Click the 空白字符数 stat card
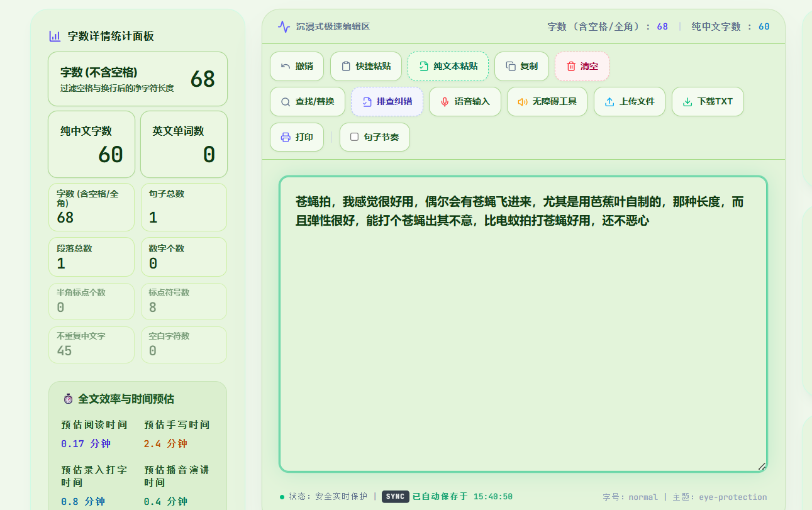This screenshot has width=812, height=510. coord(184,345)
